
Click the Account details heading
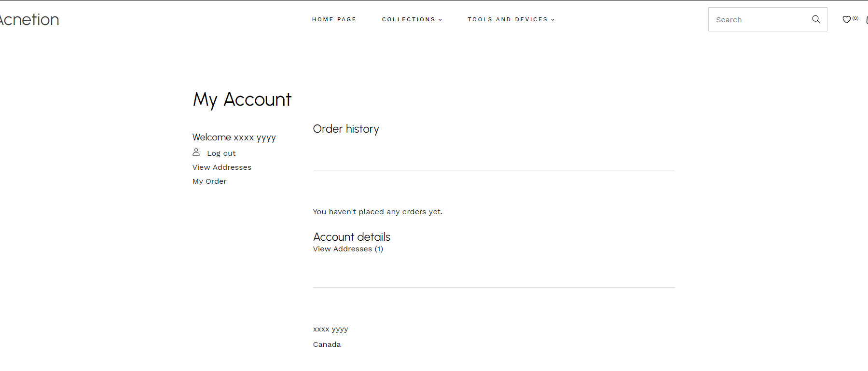pos(352,237)
